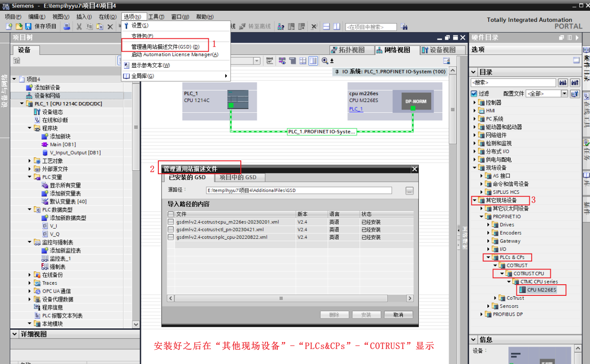Click the catalog 搜索 input field

pyautogui.click(x=513, y=82)
